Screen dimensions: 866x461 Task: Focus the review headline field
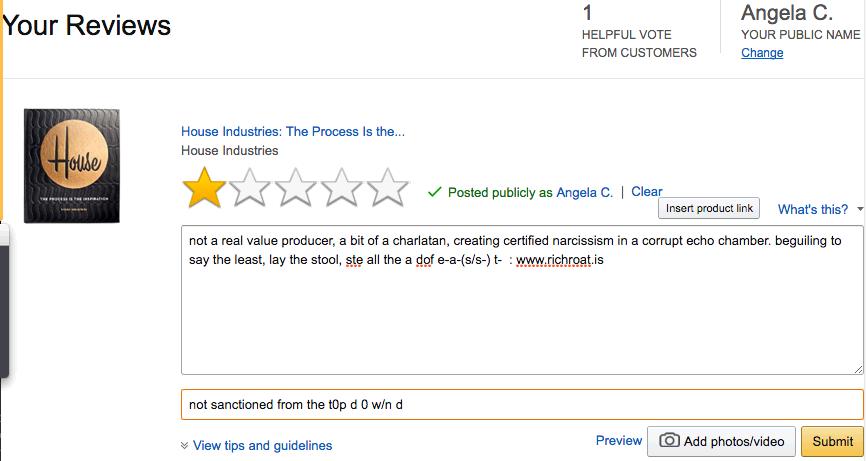pos(522,404)
